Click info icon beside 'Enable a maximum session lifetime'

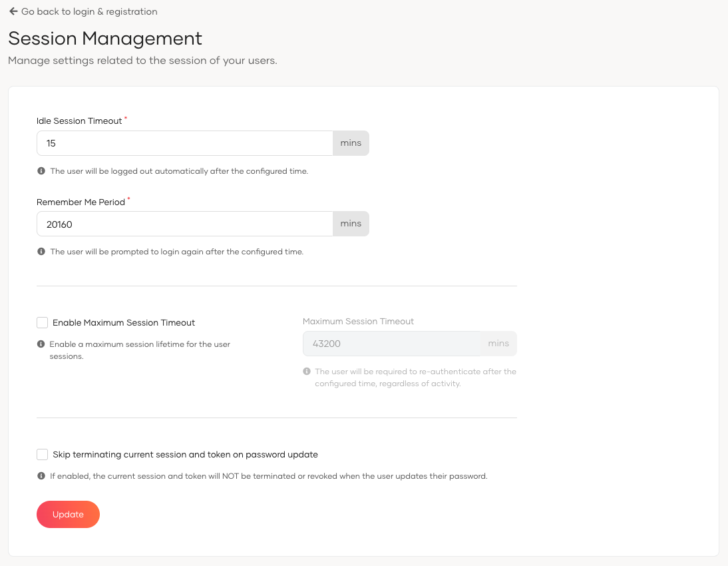[41, 345]
